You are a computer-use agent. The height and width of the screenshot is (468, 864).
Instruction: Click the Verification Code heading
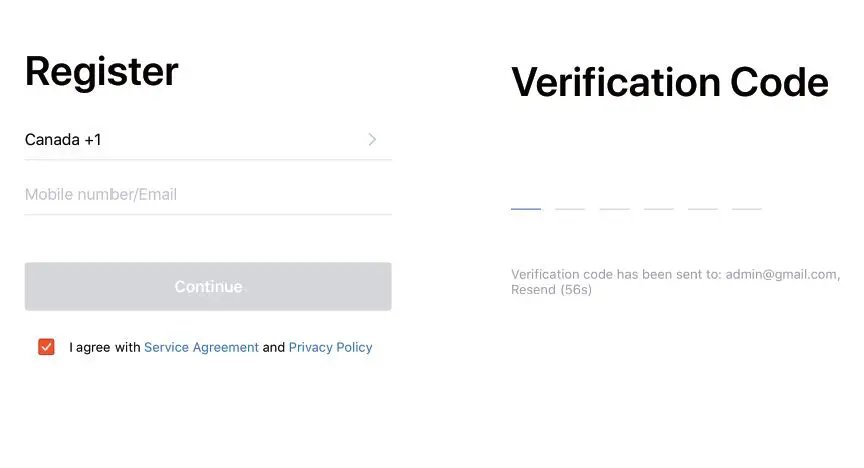(x=669, y=81)
